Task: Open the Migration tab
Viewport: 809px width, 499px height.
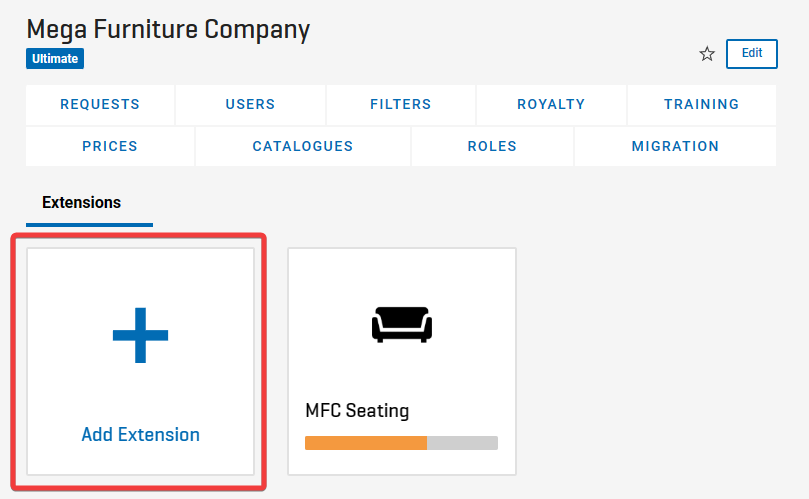Action: 675,146
